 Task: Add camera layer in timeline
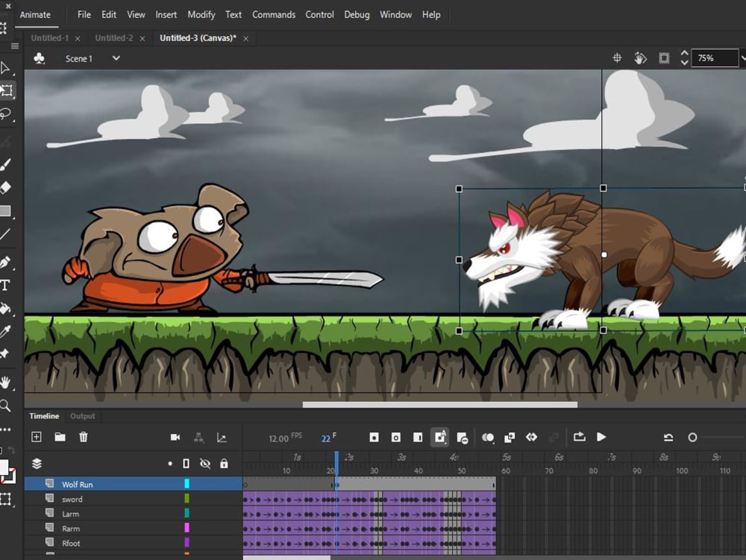point(175,438)
